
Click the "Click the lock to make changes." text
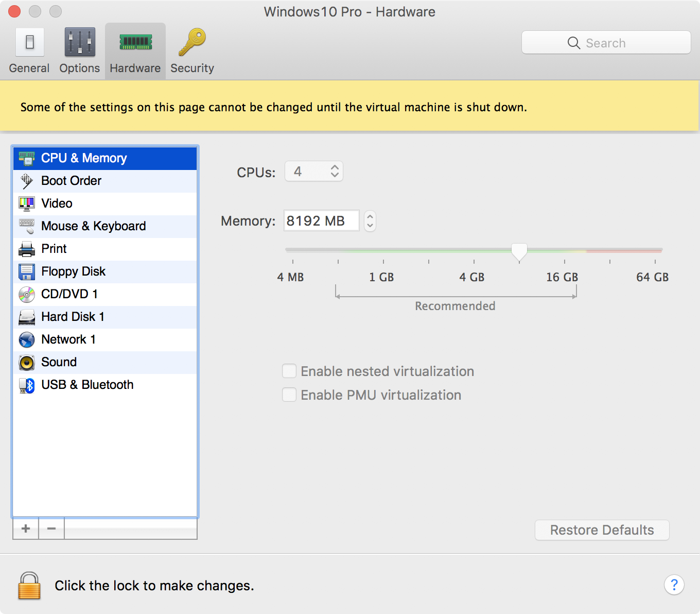(154, 586)
